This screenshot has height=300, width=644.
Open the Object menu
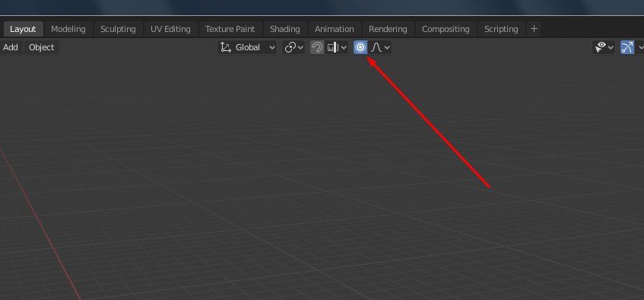(42, 47)
